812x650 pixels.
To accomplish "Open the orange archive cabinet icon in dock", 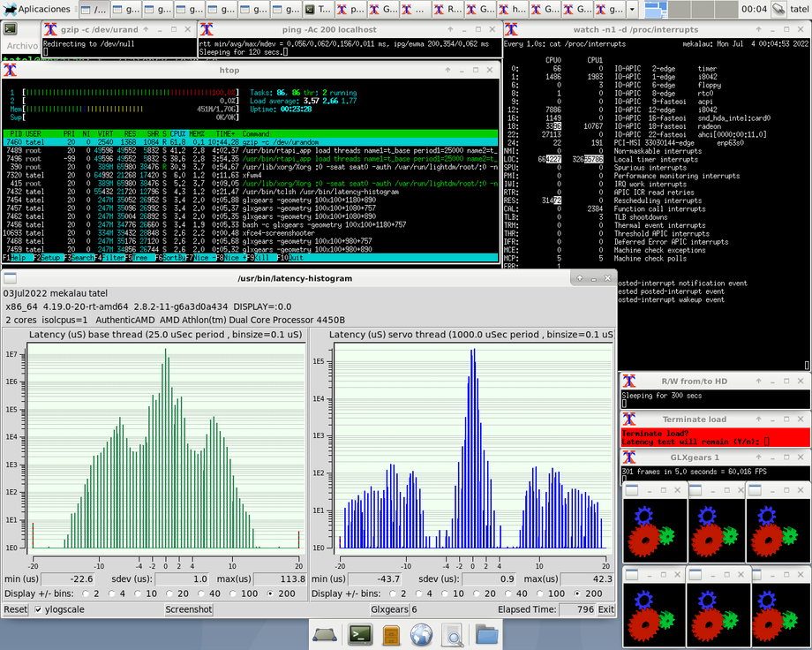I will 390,634.
